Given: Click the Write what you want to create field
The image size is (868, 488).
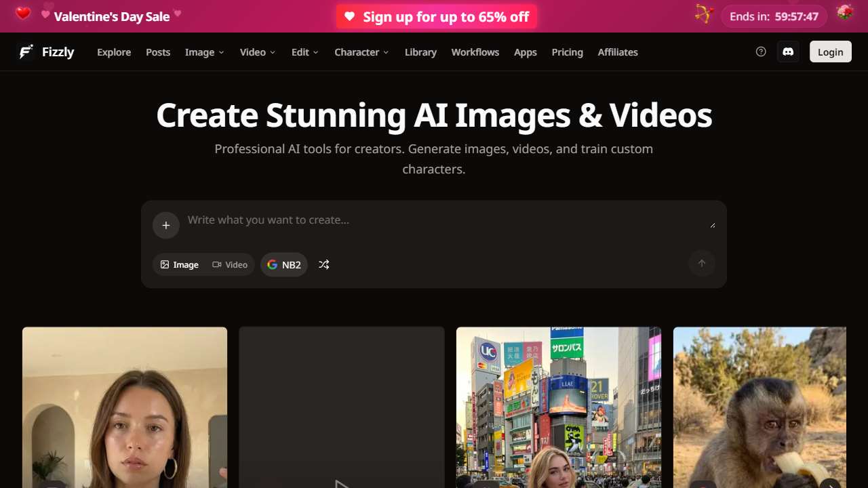Looking at the screenshot, I should (x=441, y=220).
